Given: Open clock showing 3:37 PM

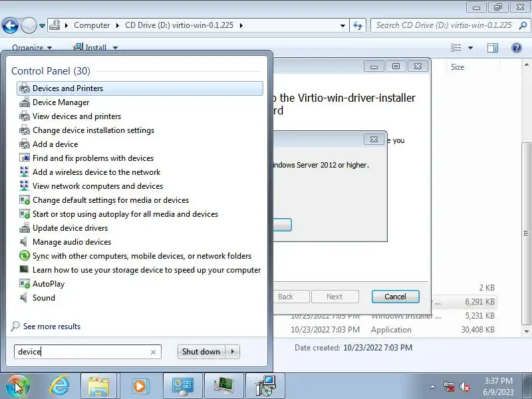Looking at the screenshot, I should (x=498, y=386).
